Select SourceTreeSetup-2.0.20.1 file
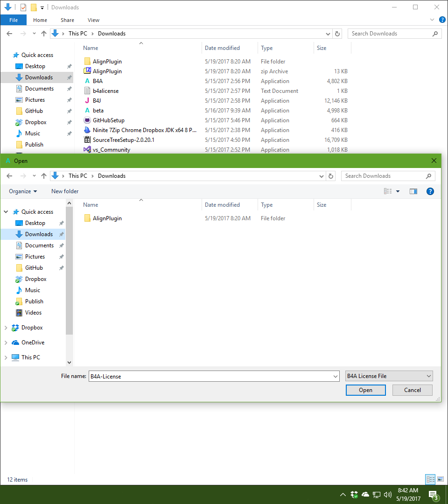The width and height of the screenshot is (448, 504). point(123,140)
